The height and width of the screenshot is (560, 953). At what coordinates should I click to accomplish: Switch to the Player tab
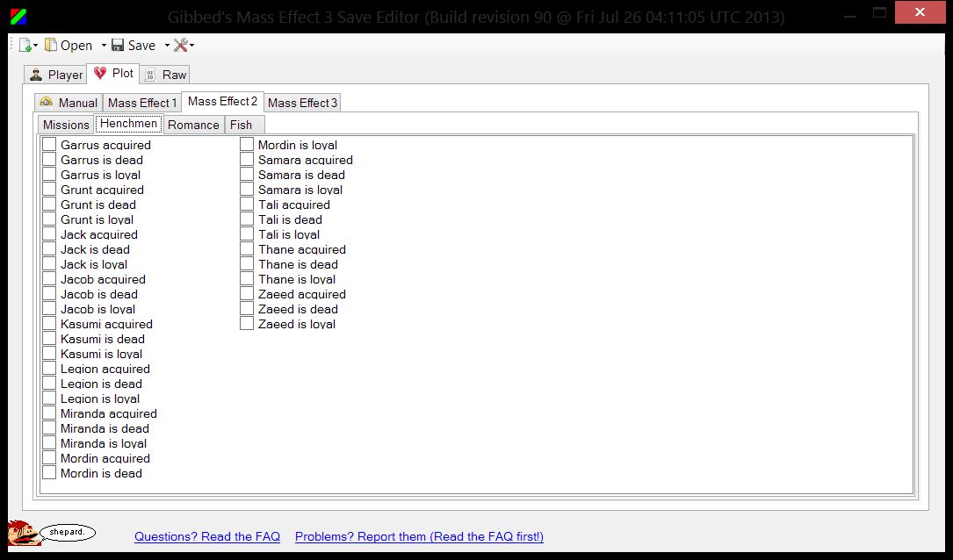(x=56, y=75)
